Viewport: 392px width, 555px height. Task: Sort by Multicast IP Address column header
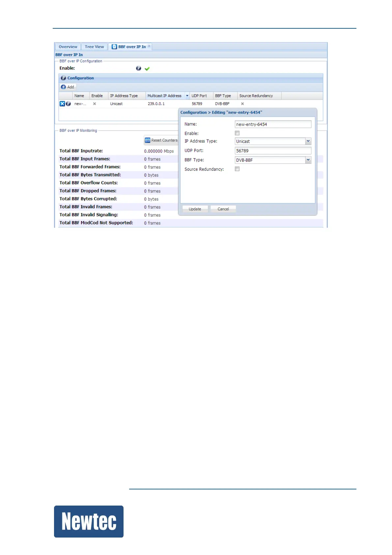(x=165, y=96)
